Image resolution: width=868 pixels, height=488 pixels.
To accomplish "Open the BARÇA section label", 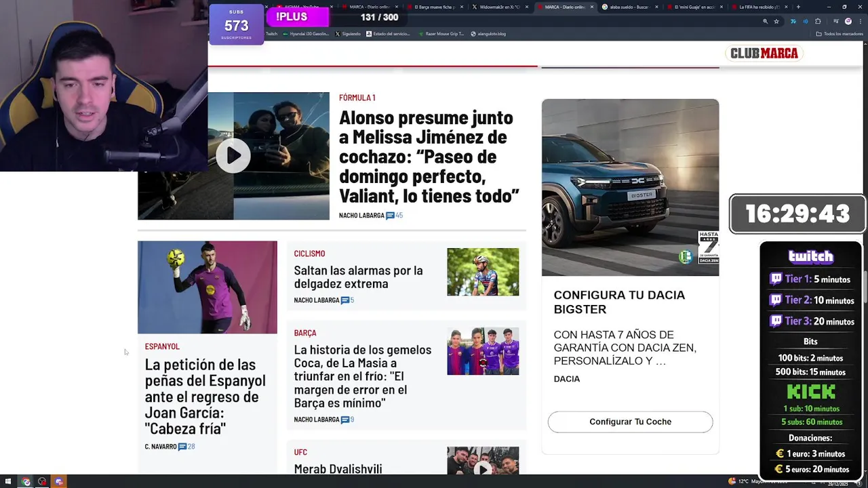I will pyautogui.click(x=305, y=333).
